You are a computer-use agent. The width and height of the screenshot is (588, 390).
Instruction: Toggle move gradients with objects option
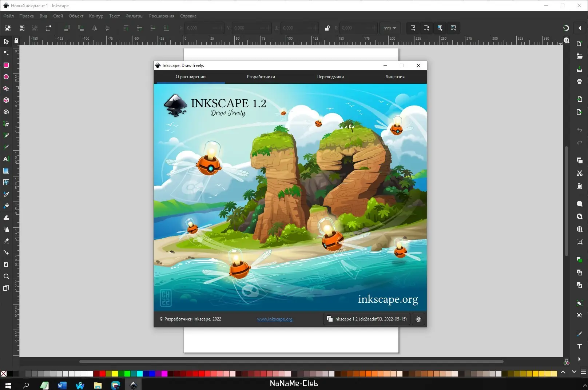(x=440, y=28)
